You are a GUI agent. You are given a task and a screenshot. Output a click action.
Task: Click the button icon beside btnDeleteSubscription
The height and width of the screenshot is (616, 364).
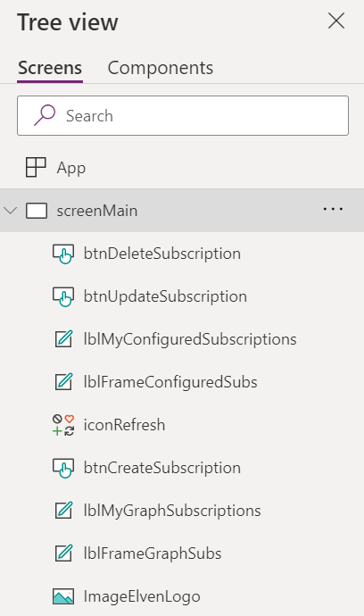tap(63, 254)
